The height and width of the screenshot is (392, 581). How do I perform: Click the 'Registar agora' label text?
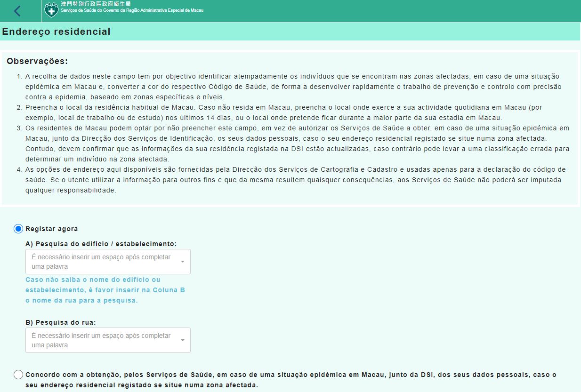52,229
